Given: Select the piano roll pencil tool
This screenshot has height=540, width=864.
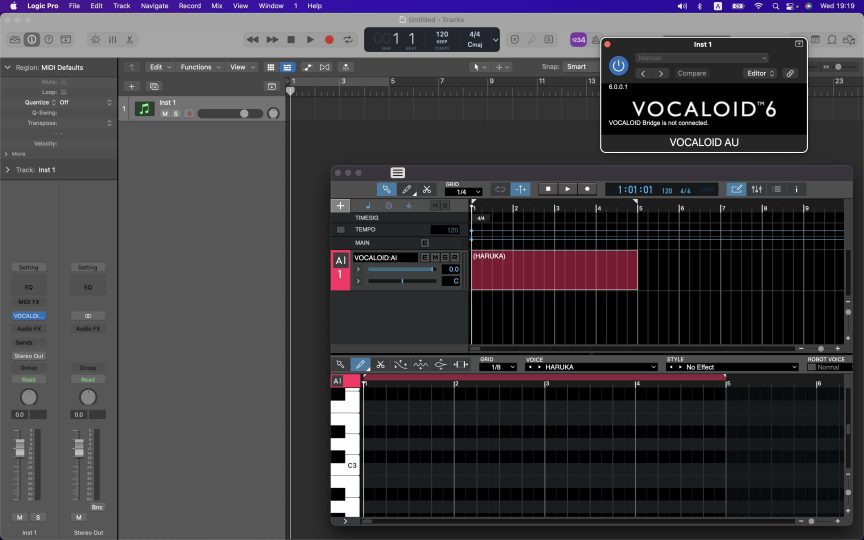Looking at the screenshot, I should pos(360,364).
